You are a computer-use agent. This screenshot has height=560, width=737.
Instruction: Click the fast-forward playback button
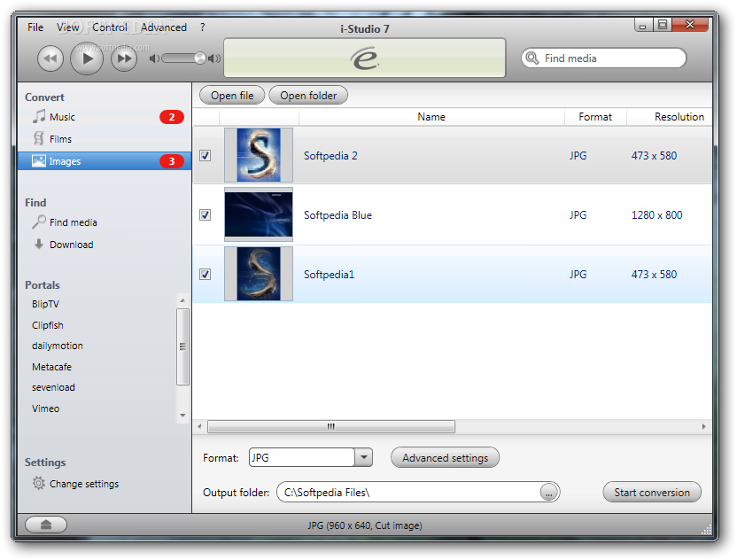(x=124, y=58)
